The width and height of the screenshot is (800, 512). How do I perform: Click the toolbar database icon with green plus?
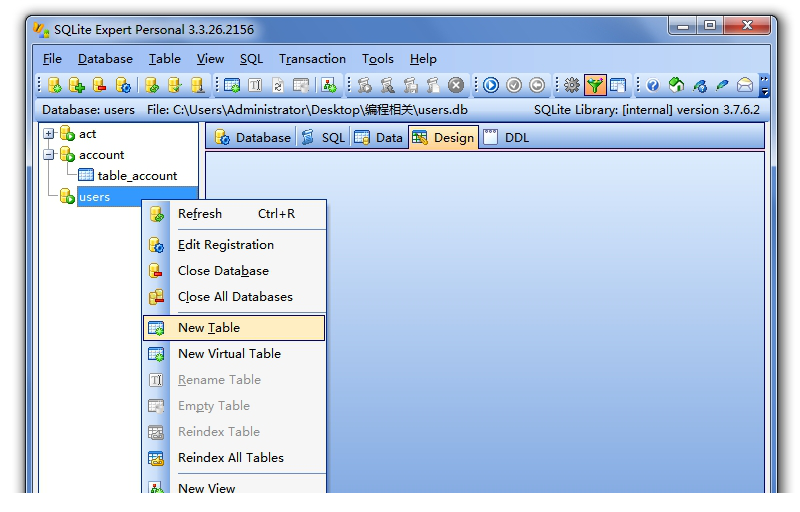(77, 85)
